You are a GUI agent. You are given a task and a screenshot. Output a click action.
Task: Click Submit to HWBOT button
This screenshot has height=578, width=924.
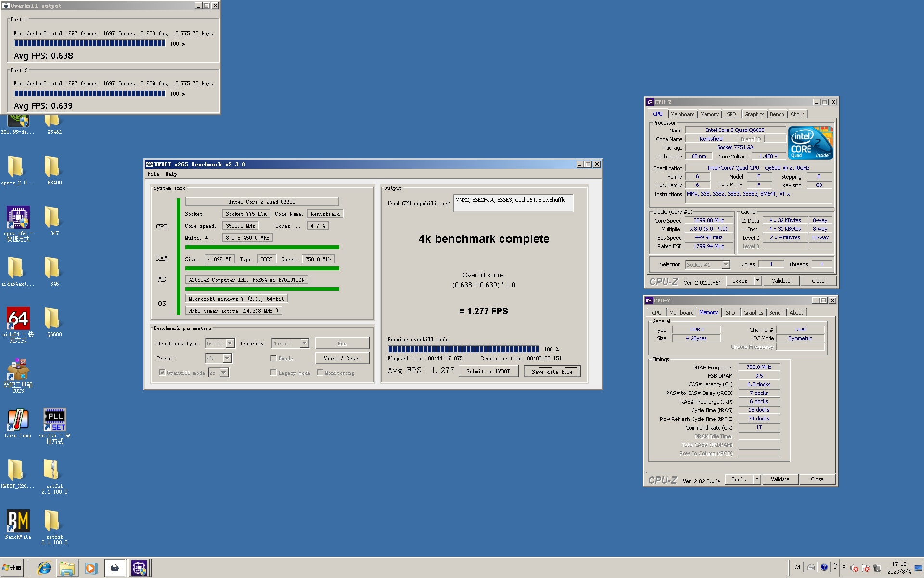488,371
